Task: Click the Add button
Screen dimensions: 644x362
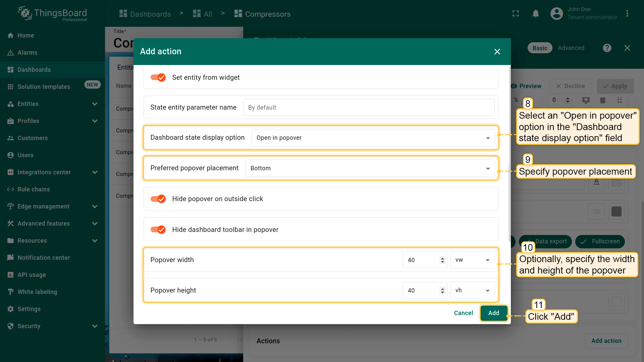Action: pos(493,313)
